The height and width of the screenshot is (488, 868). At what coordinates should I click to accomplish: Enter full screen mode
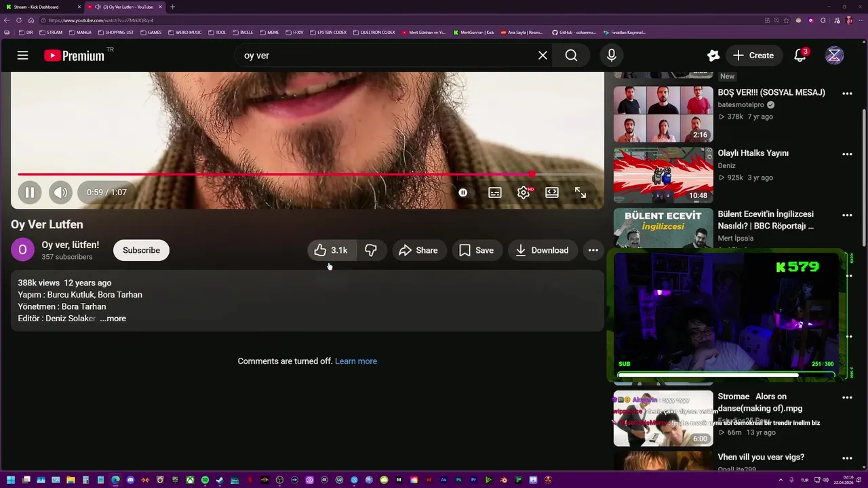[x=580, y=192]
